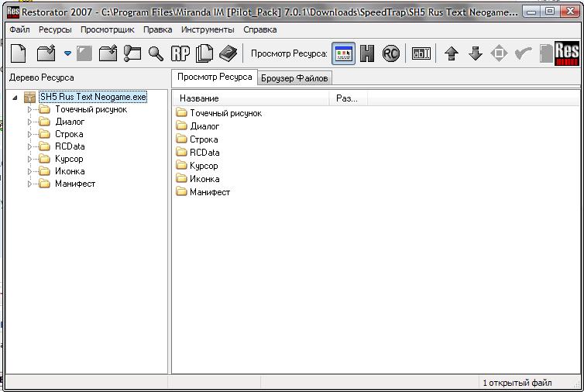
Task: Toggle the default resource view mode
Action: click(343, 53)
